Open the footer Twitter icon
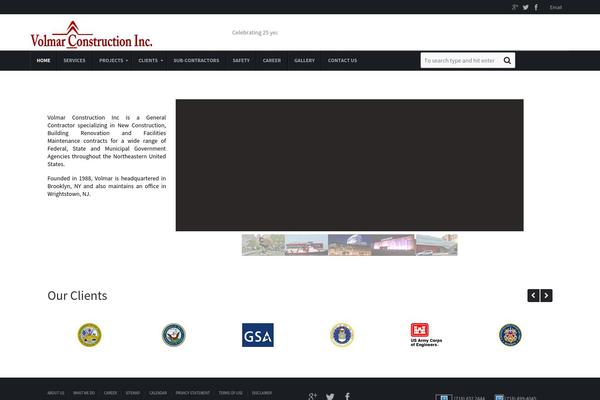 [330, 396]
